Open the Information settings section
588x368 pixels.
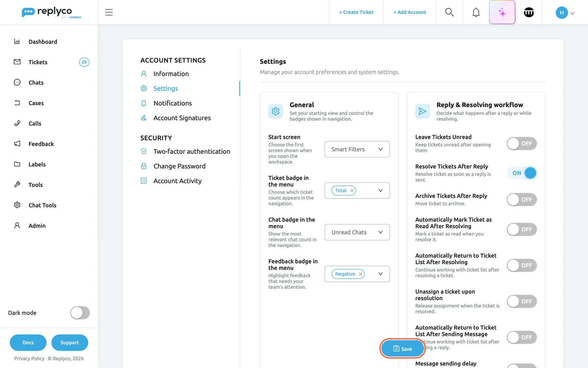coord(171,74)
